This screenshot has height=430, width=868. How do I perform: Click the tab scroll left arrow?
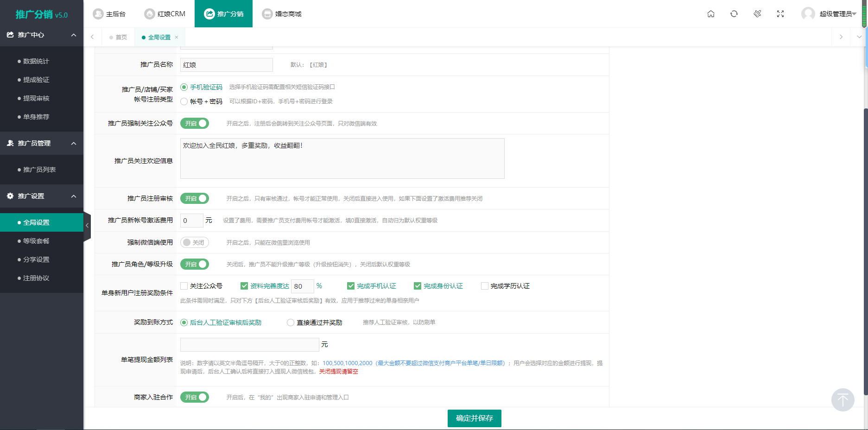coord(92,37)
